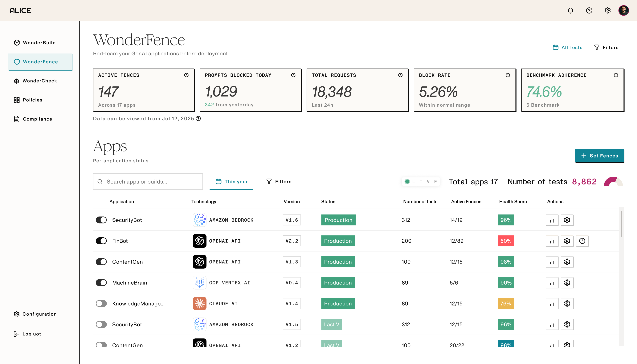
Task: Open the bar chart analytics icon for SecurityBot V1.6
Action: pos(552,220)
